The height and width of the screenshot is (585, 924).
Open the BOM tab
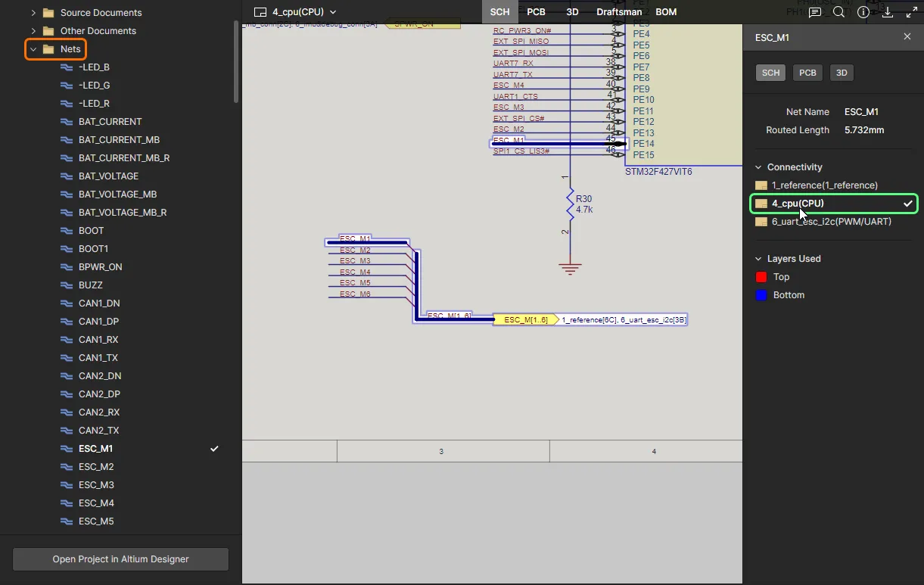(x=666, y=12)
